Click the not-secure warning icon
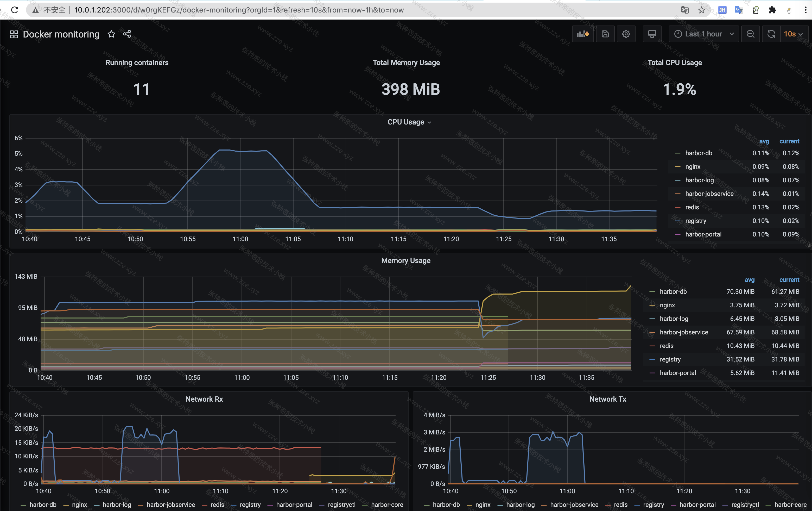 [x=35, y=10]
